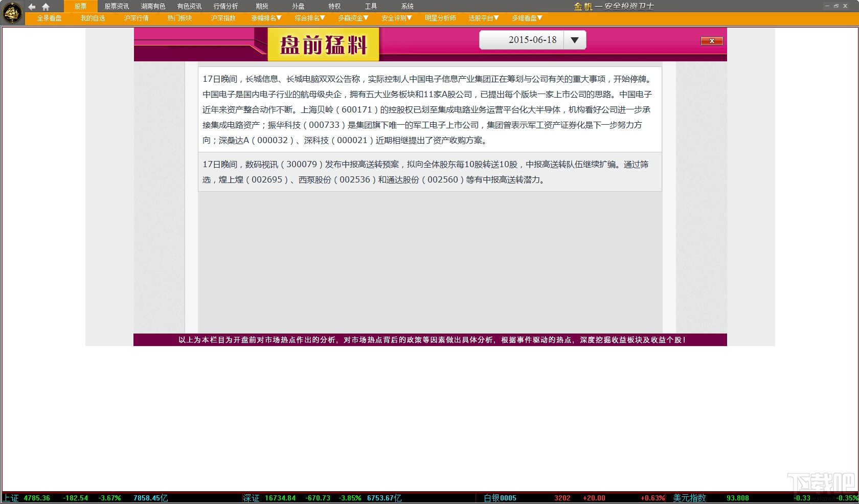Open the 行情分析 menu
The image size is (859, 504).
[x=225, y=6]
